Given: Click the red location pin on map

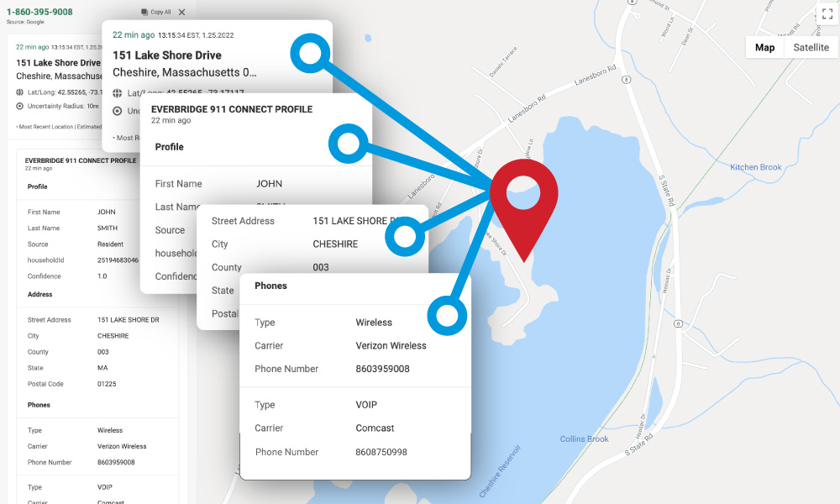Looking at the screenshot, I should click(524, 210).
